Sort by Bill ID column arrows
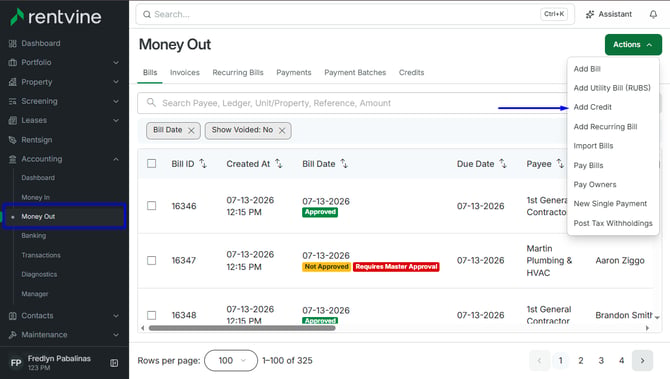 203,164
